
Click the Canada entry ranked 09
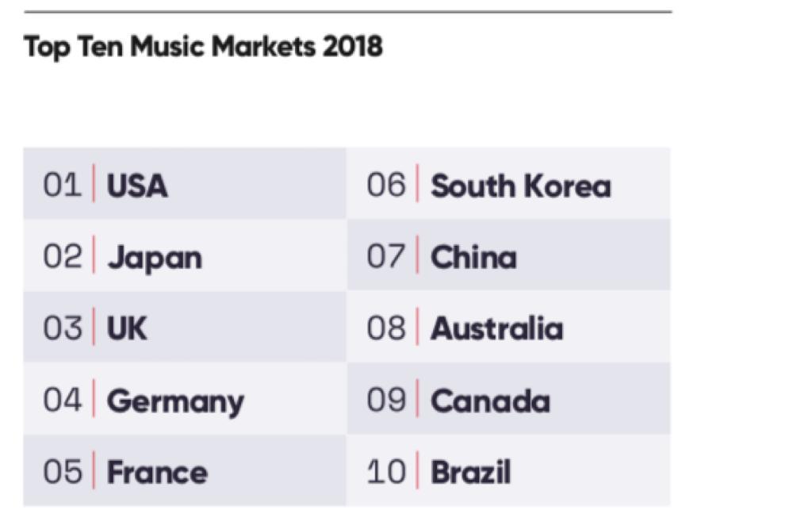pos(508,398)
